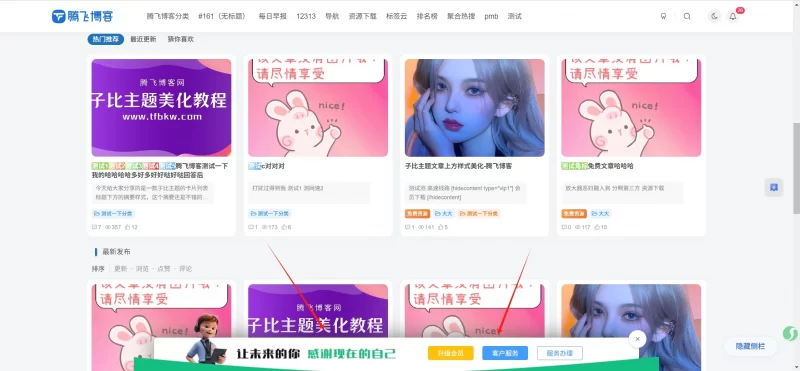This screenshot has height=371, width=800.
Task: Click view count 141 on 子比主题文章 card
Action: coord(426,227)
